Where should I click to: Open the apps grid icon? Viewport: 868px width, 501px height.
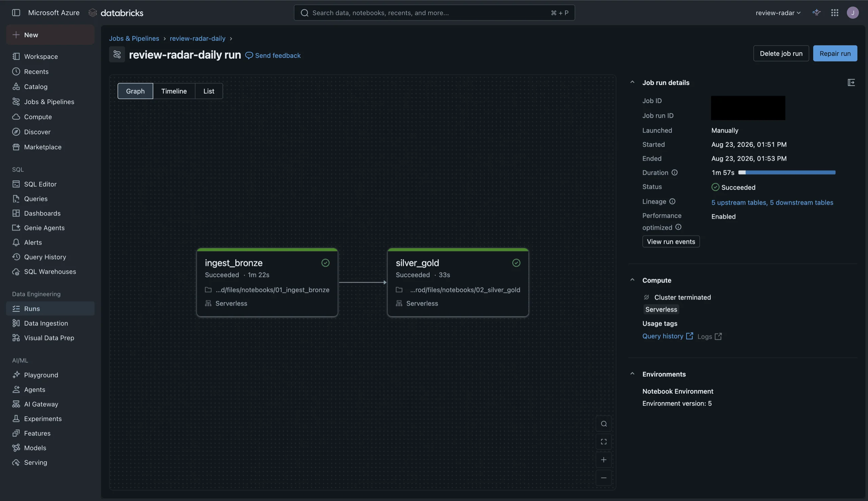pos(835,13)
